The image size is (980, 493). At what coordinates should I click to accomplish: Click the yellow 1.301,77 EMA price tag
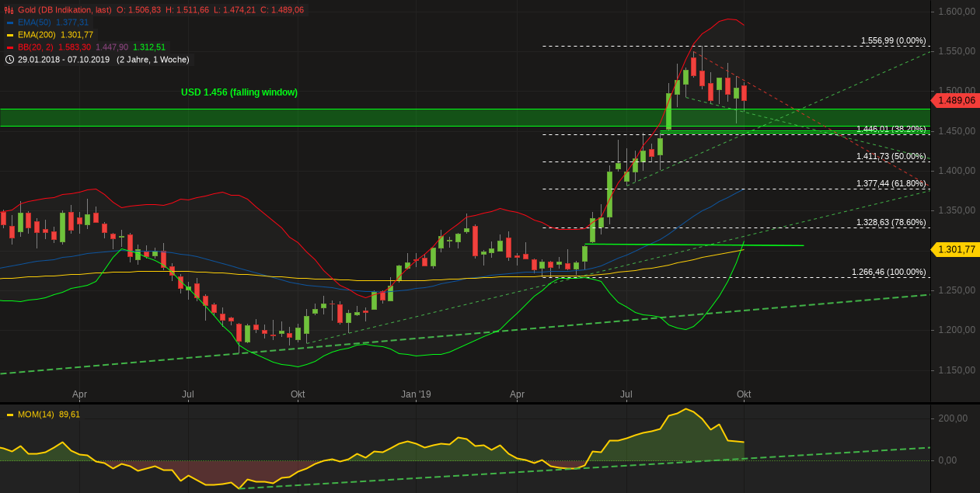point(956,249)
